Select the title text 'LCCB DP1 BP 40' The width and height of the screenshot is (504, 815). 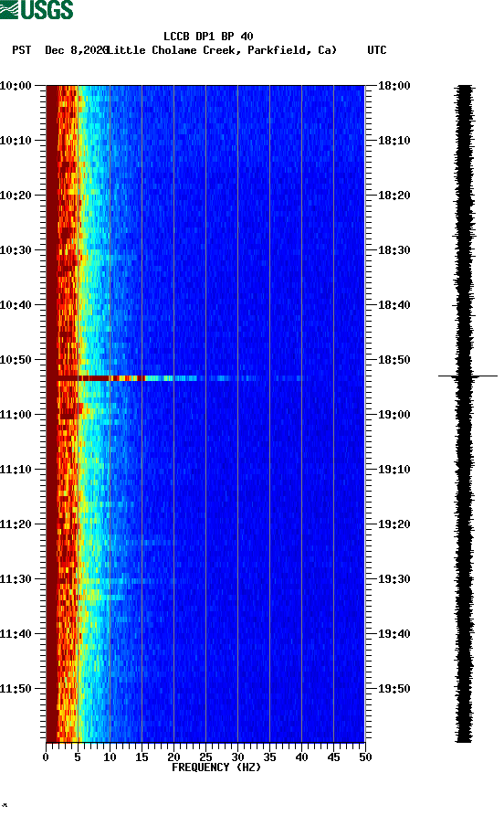tap(208, 37)
